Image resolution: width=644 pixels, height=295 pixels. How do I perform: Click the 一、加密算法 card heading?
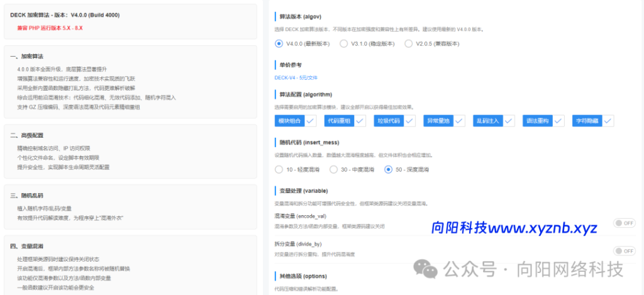26,56
